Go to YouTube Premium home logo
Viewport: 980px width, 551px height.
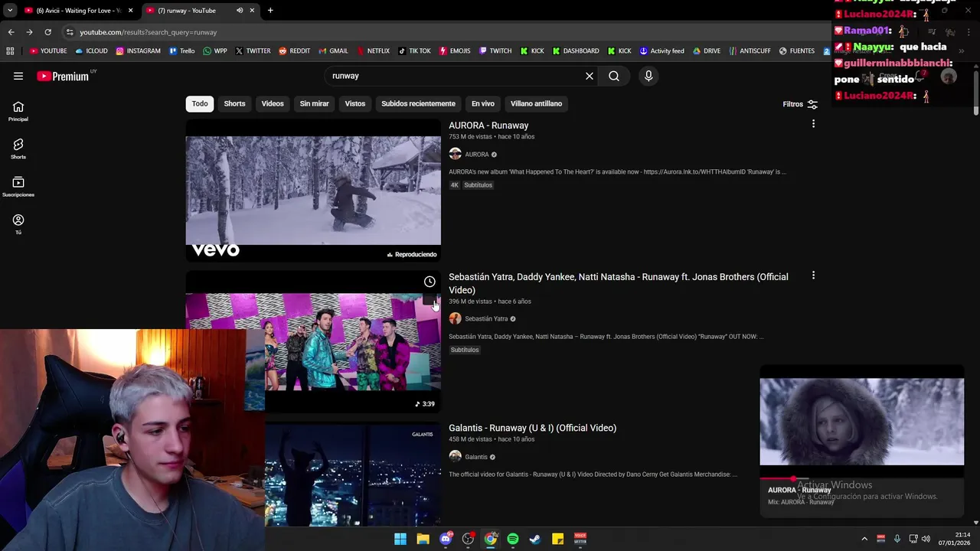63,76
